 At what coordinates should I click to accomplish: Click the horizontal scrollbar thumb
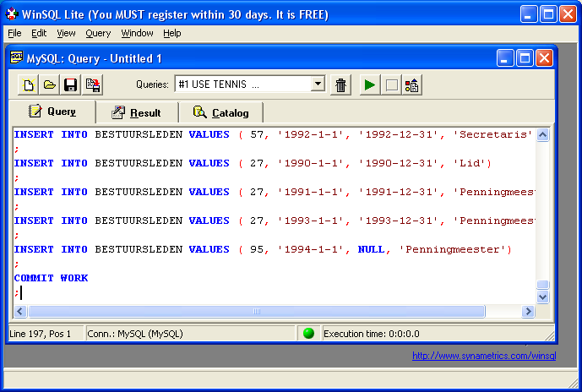coord(257,311)
